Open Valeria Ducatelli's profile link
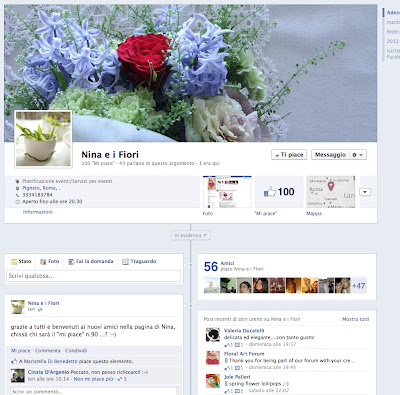 (x=244, y=331)
